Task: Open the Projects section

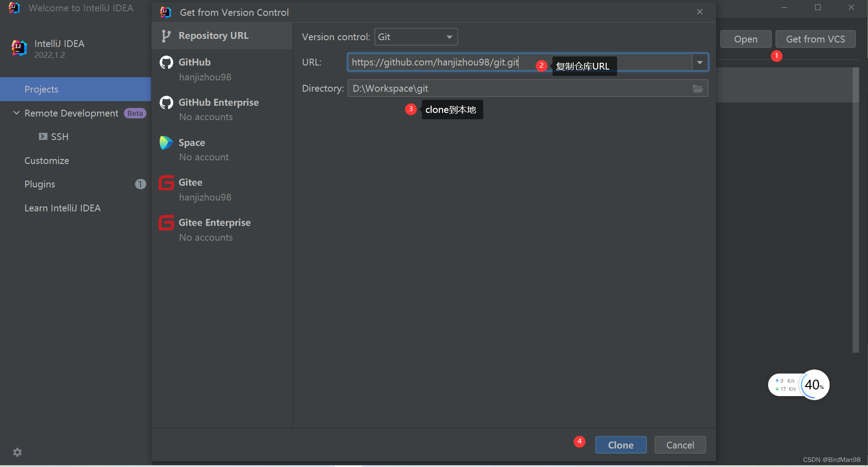Action: pos(75,89)
